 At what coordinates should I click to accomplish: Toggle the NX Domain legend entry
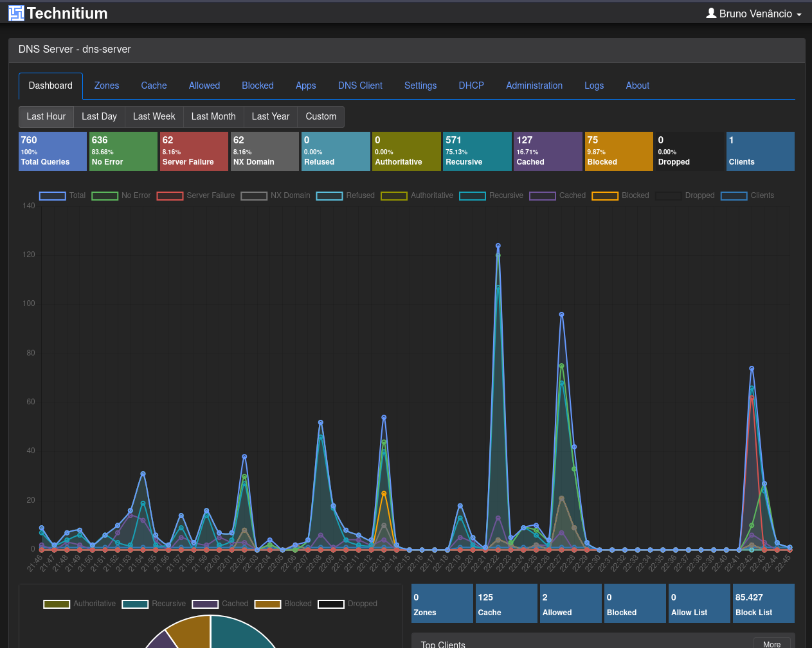point(275,195)
